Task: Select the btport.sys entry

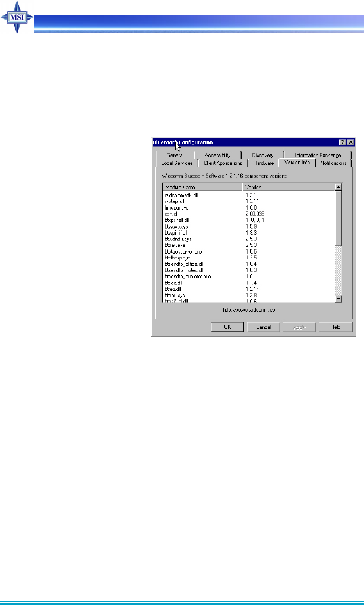Action: tap(175, 296)
